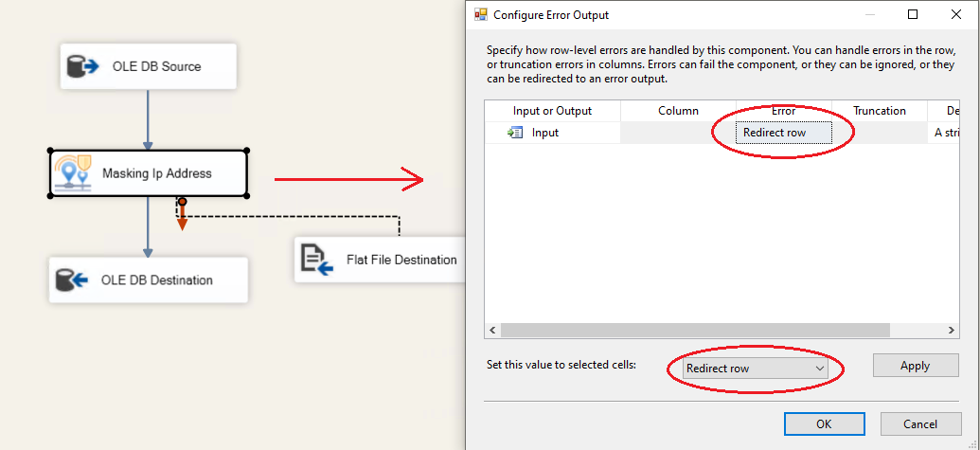Click the Column header in the grid
980x450 pixels.
point(678,111)
